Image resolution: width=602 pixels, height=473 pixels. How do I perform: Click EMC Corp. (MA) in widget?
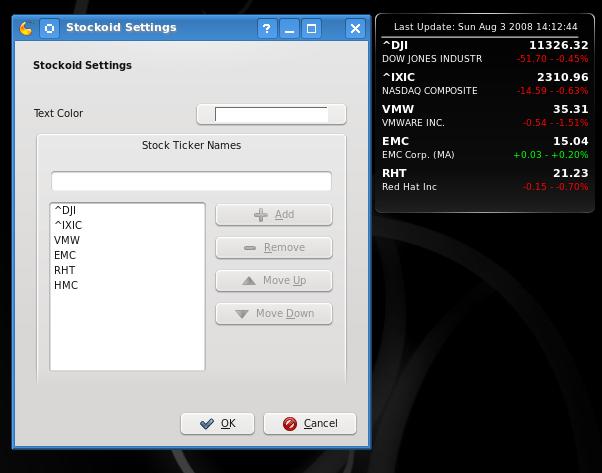tap(418, 155)
